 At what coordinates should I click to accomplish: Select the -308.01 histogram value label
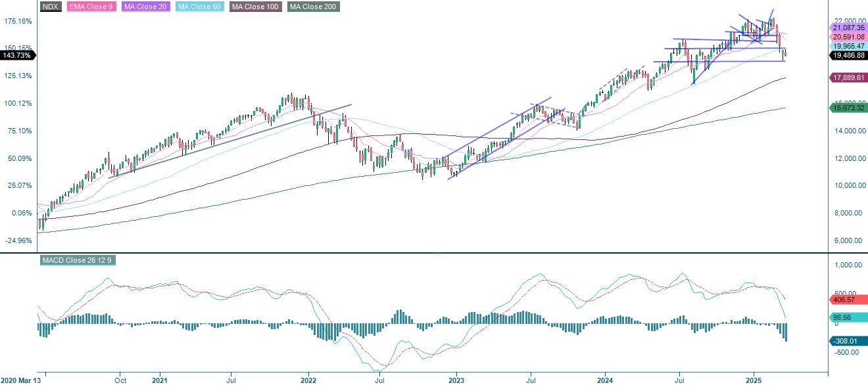point(844,341)
